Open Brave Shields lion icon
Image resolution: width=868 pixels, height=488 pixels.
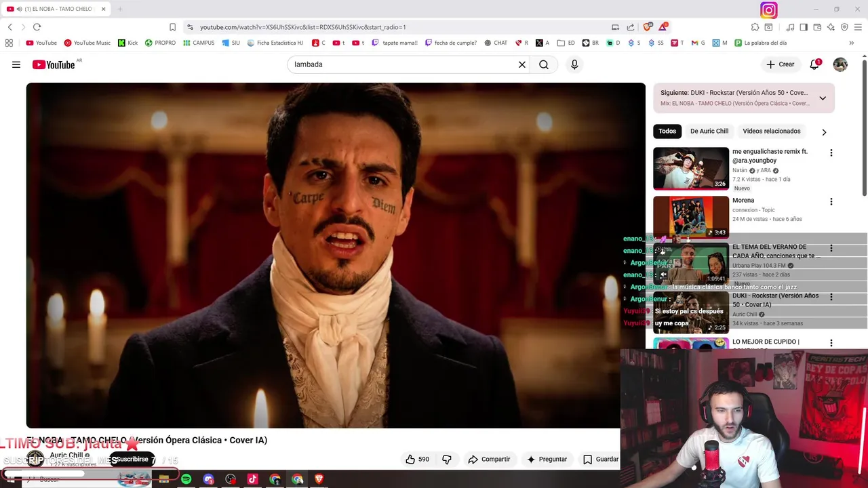pyautogui.click(x=648, y=27)
